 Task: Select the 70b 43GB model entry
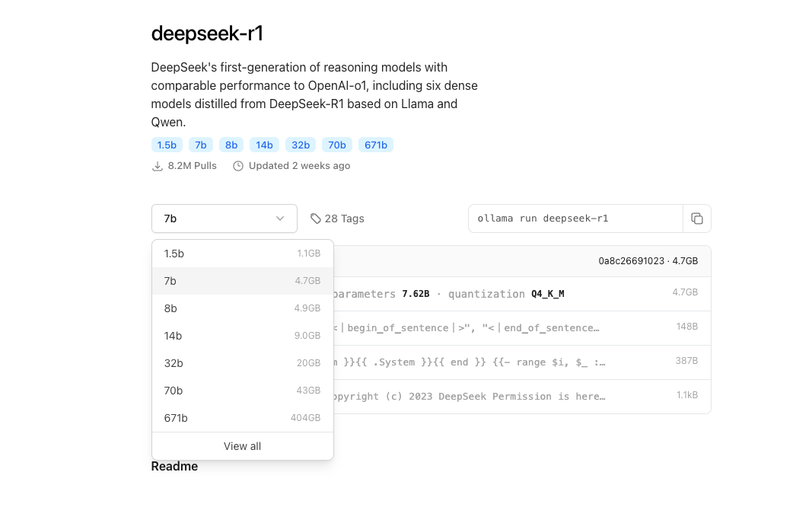242,391
